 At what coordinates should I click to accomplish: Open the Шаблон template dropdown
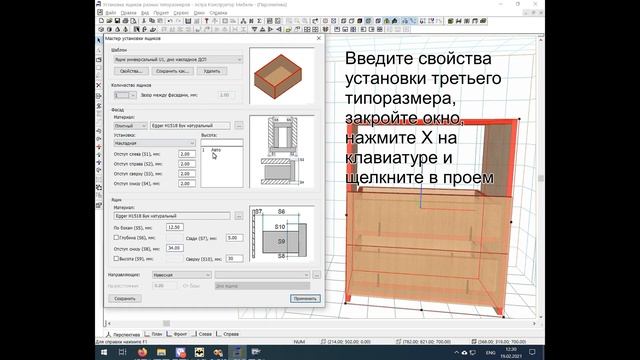178,60
